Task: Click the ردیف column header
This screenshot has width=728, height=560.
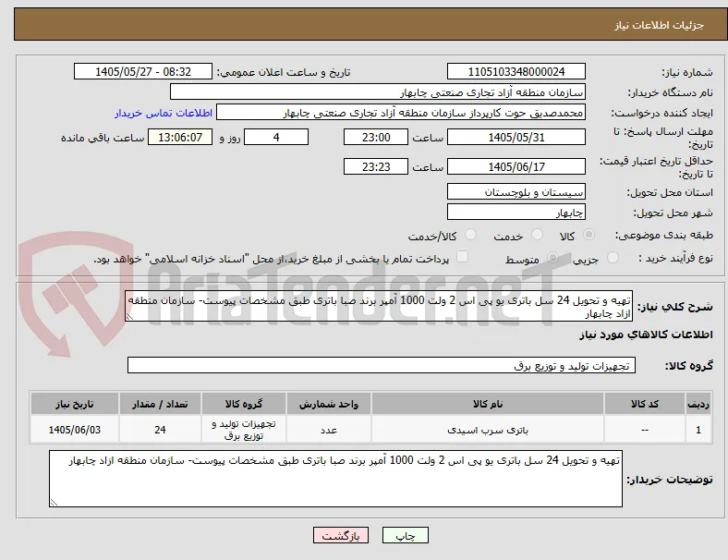Action: (698, 404)
